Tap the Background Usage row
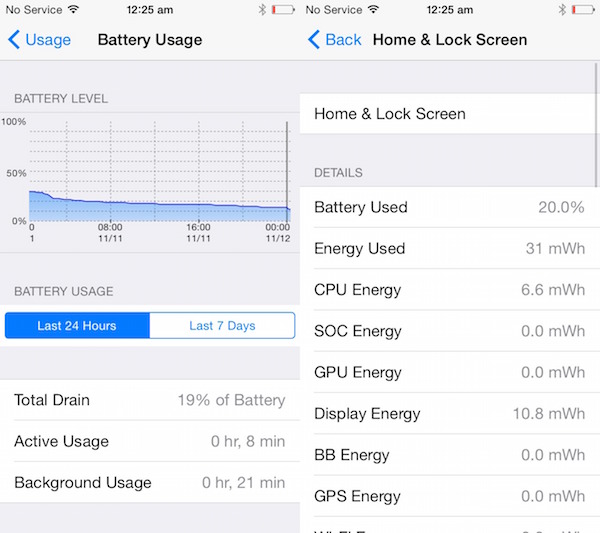Viewport: 600px width, 533px height. tap(150, 483)
